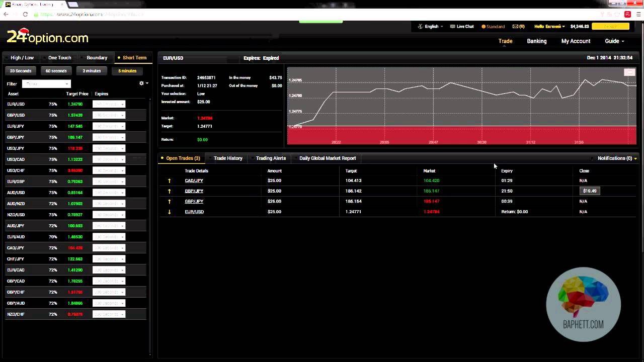Go back in the browser
Viewport: 644px width, 362px height.
[x=6, y=14]
